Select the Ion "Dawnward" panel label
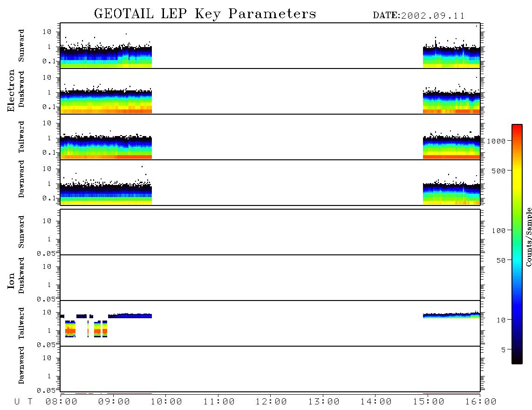 click(21, 365)
